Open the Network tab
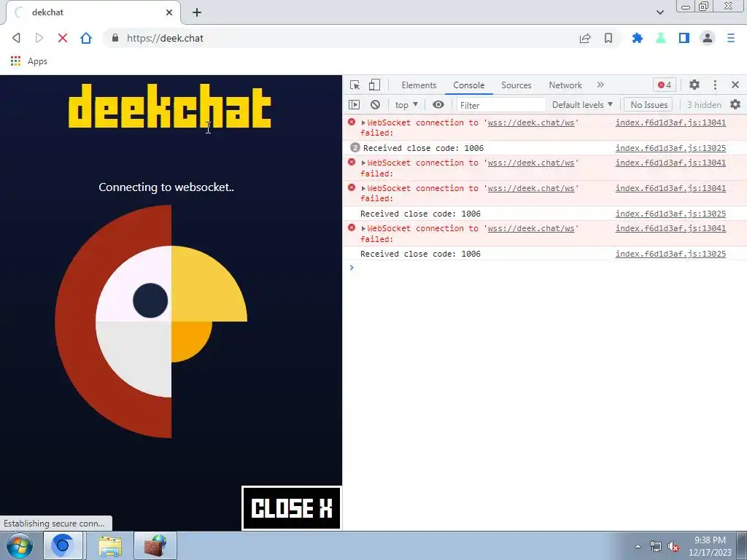Screen dimensions: 747x560 (x=565, y=85)
